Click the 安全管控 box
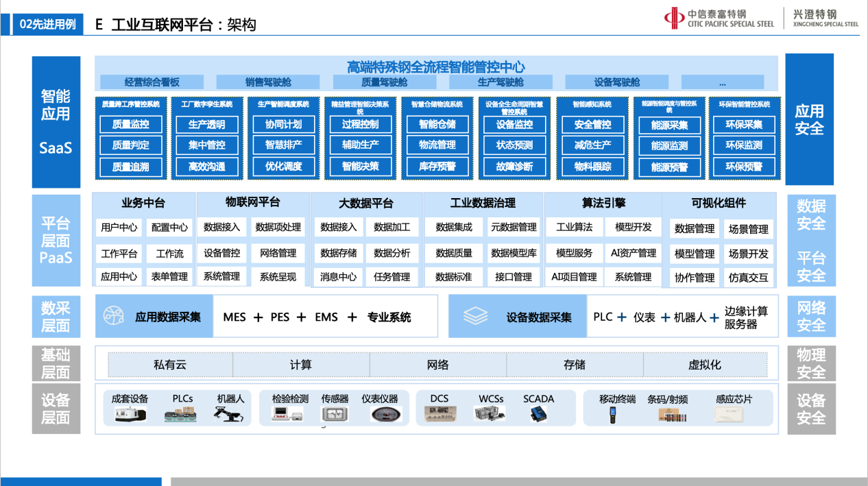Viewport: 868px width, 486px height. [592, 125]
